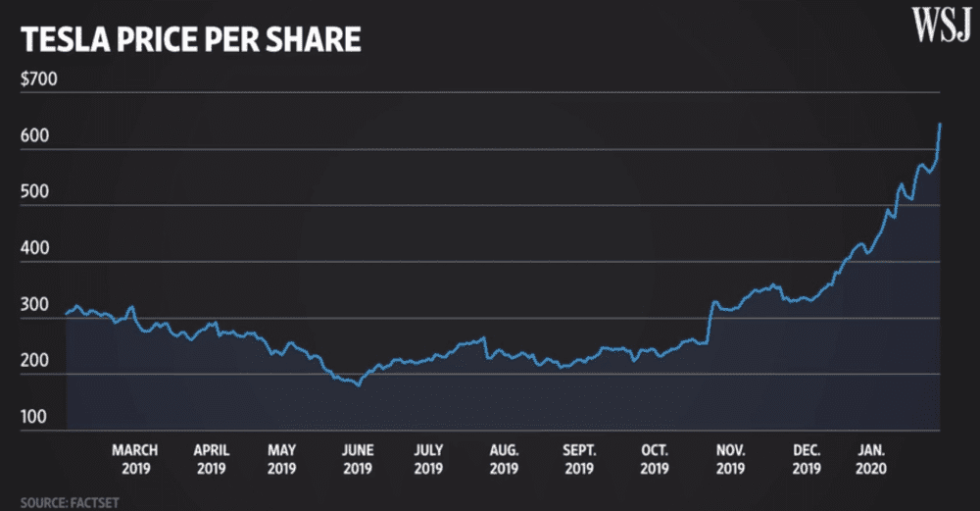Select the May 2019 timeline label
The width and height of the screenshot is (980, 511).
pyautogui.click(x=282, y=459)
